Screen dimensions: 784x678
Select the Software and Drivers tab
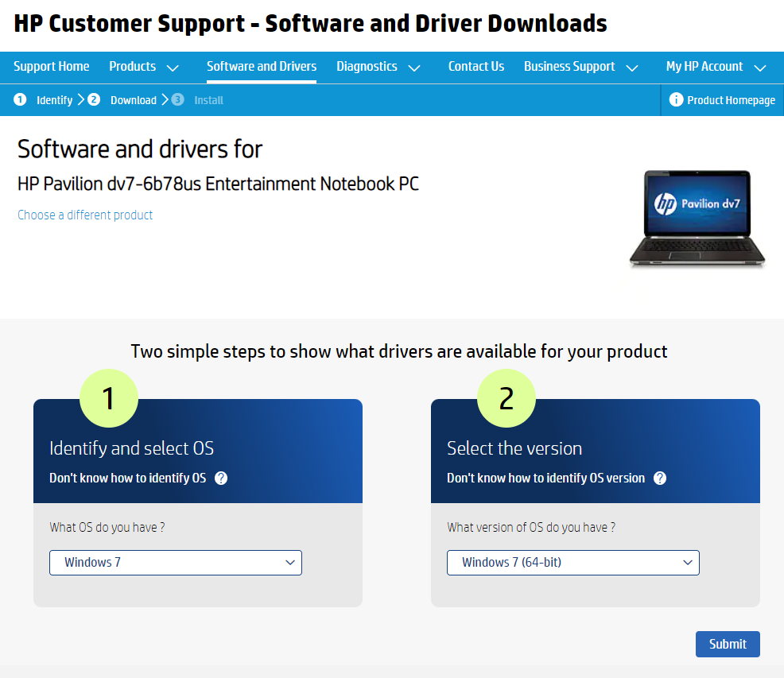point(262,67)
